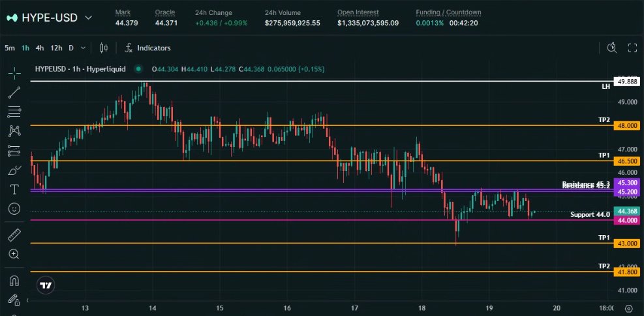Viewport: 644px width, 316px height.
Task: Click the 43.000 orange price label
Action: 627,244
